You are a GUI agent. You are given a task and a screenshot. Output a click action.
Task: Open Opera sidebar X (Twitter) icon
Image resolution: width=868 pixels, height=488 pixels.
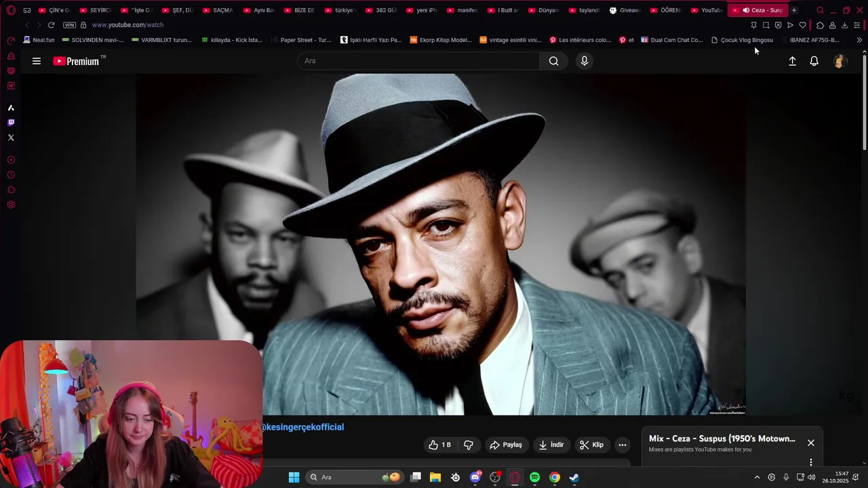tap(11, 138)
